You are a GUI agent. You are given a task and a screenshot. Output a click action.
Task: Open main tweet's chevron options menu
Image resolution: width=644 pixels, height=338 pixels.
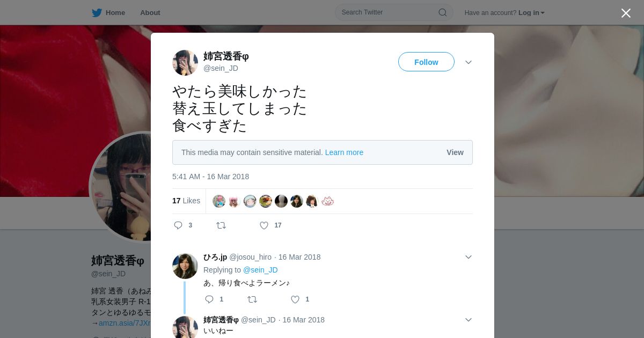469,62
